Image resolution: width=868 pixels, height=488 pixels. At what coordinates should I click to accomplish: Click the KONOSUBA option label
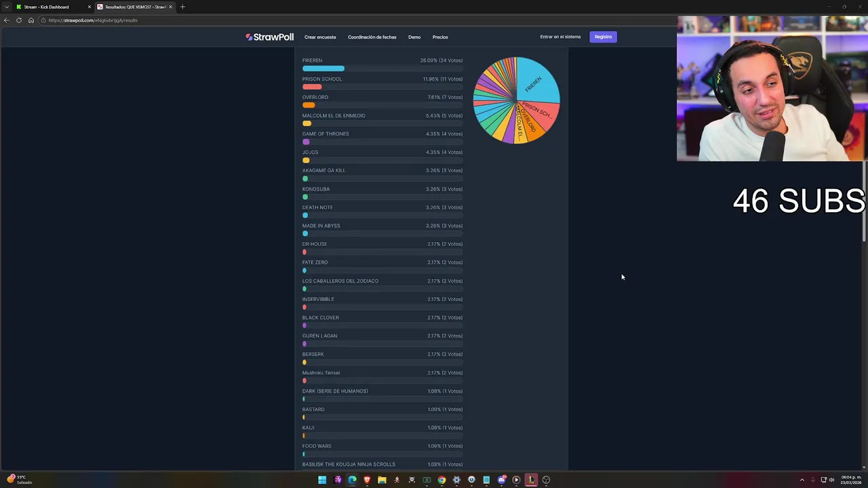click(316, 189)
